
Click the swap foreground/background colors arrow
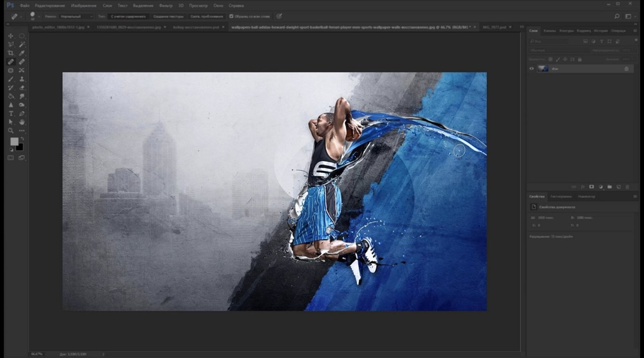click(x=22, y=138)
